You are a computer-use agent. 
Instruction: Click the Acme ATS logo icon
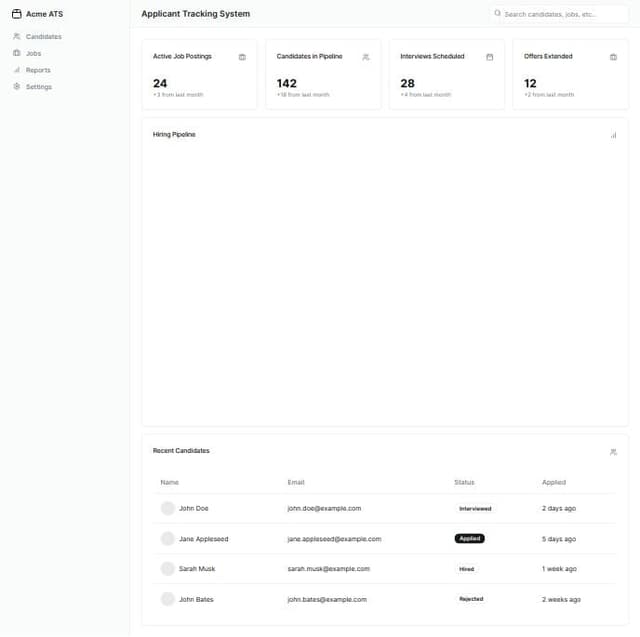click(x=17, y=14)
